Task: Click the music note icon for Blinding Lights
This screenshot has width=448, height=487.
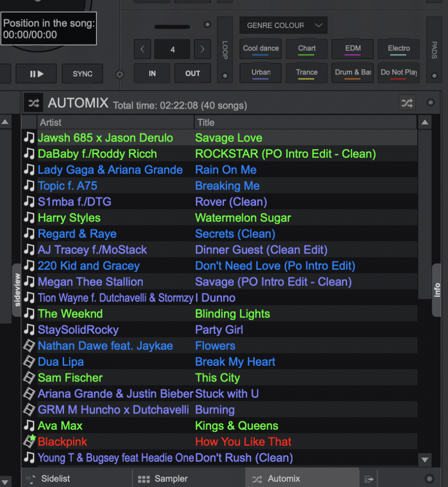Action: point(29,313)
